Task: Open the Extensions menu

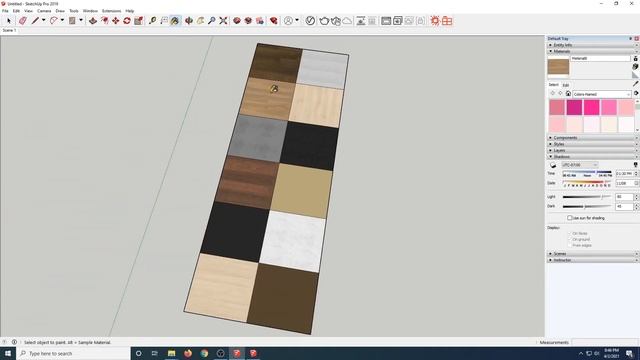Action: [x=111, y=11]
